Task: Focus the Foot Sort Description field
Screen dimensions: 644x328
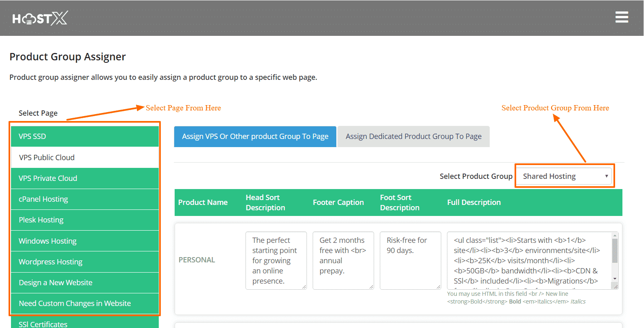Action: tap(410, 260)
